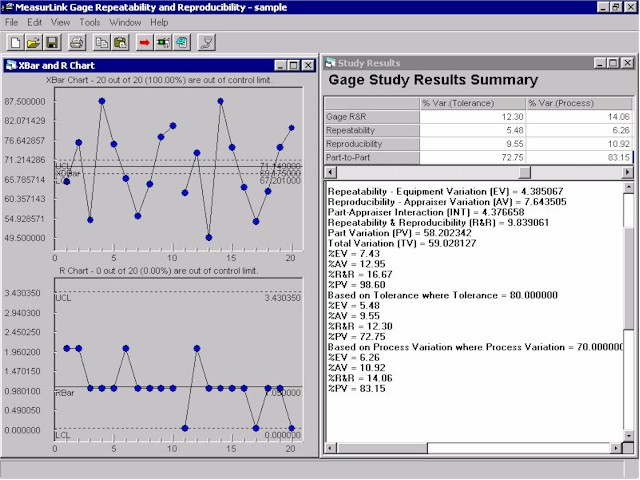Open the Window menu
Image resolution: width=640 pixels, height=480 pixels.
click(125, 21)
